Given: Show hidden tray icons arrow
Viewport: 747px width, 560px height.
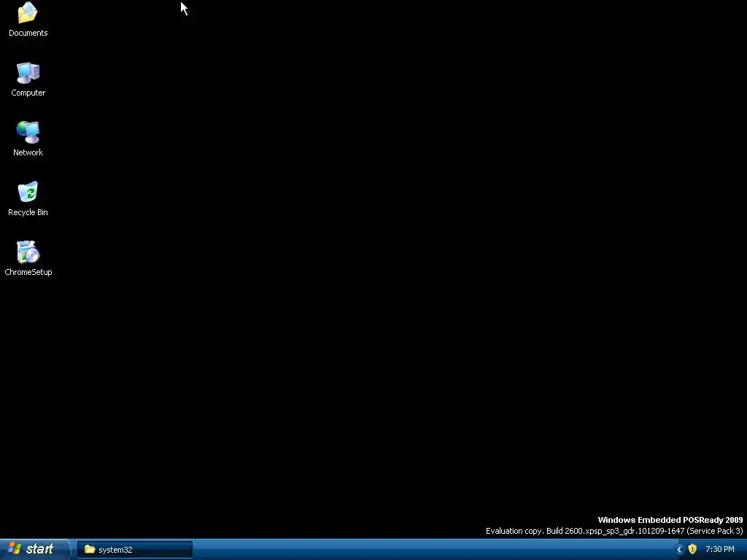Looking at the screenshot, I should coord(680,550).
